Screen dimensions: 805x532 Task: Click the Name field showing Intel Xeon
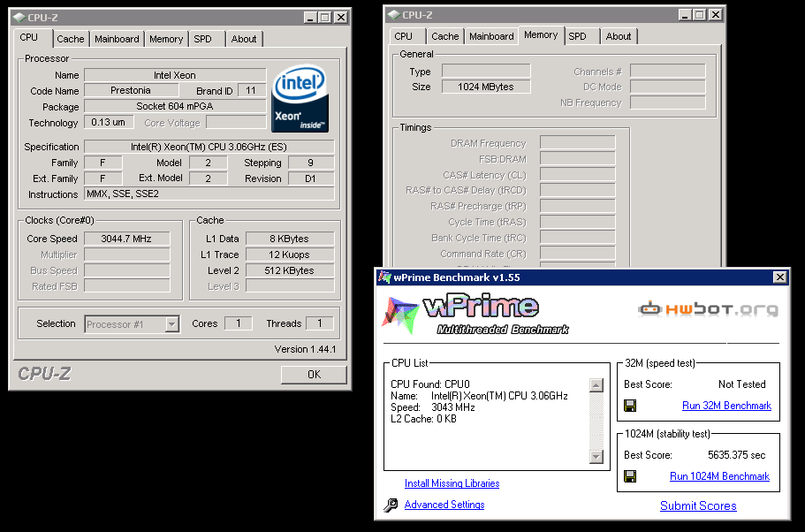pos(175,75)
